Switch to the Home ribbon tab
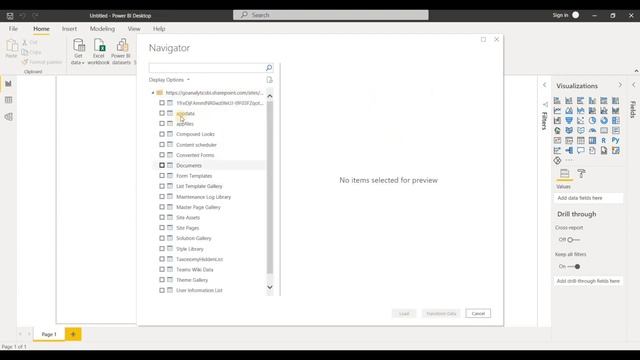 coord(41,29)
